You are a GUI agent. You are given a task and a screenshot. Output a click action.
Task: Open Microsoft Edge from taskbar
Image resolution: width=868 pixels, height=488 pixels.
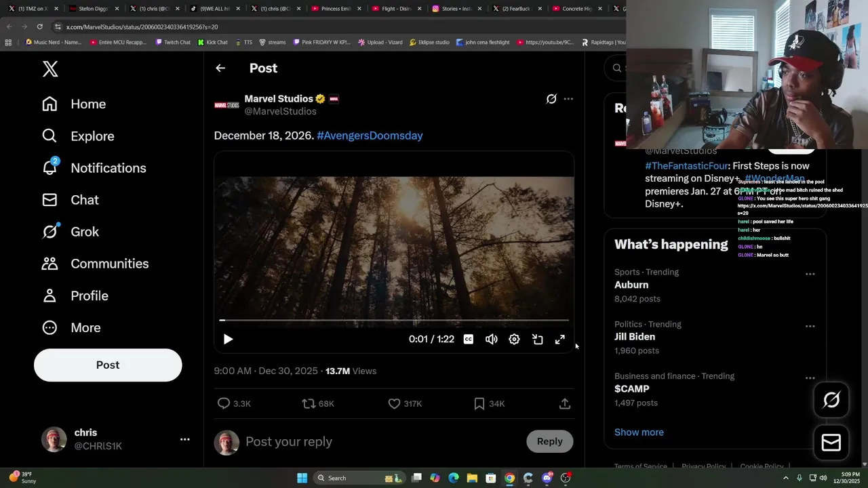[x=454, y=478]
